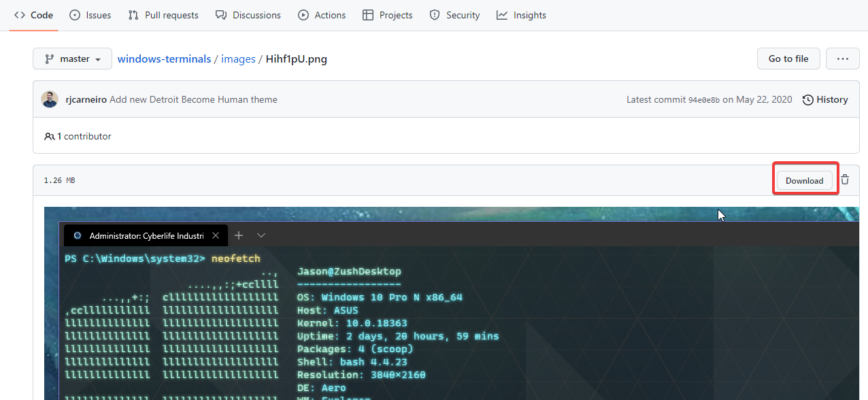Open the terminal tab dropdown chevron

click(261, 235)
